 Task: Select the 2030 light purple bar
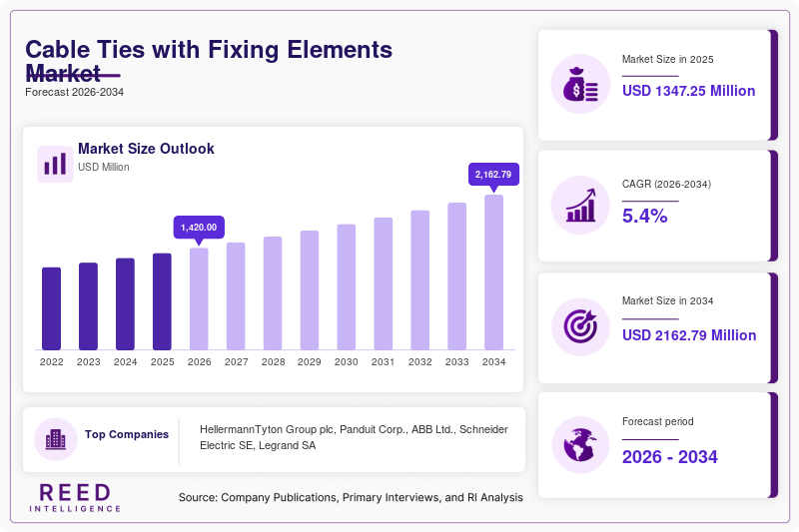coord(346,287)
